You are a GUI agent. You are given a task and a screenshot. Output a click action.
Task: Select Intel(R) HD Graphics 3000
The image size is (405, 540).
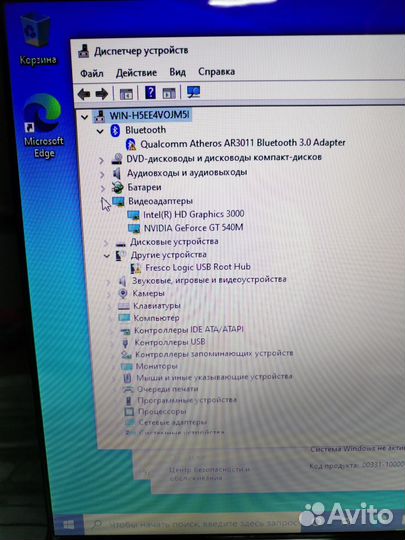click(x=194, y=214)
